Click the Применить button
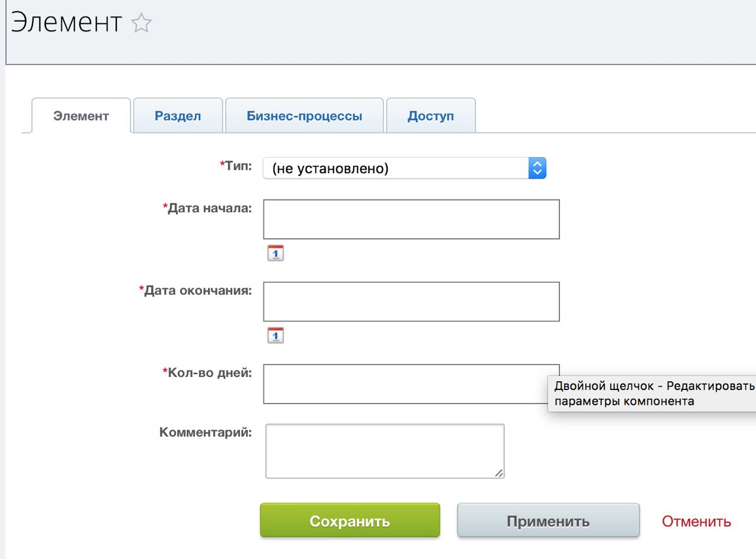The height and width of the screenshot is (559, 756). (548, 521)
